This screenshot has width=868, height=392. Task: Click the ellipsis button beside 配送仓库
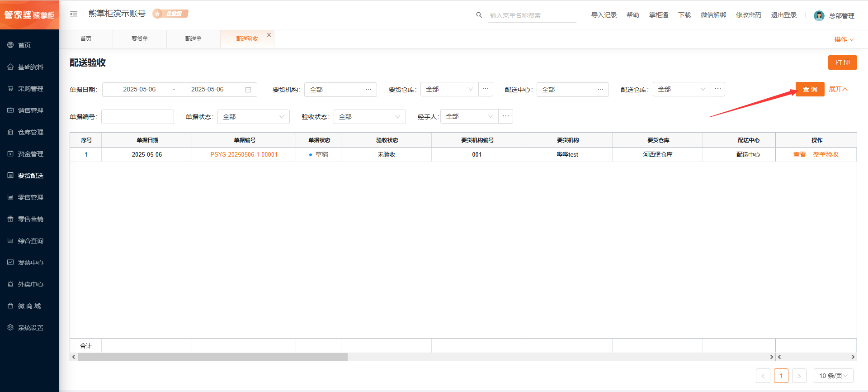(718, 89)
